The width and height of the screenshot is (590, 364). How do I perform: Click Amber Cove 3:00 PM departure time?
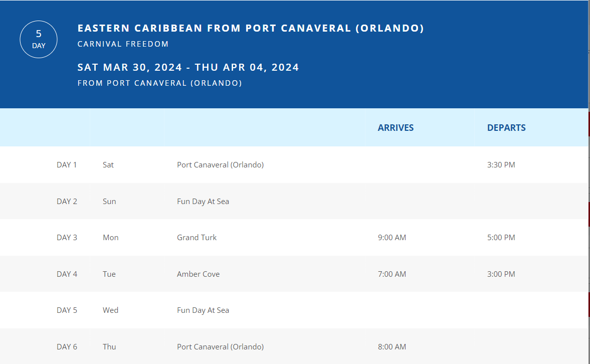[501, 274]
